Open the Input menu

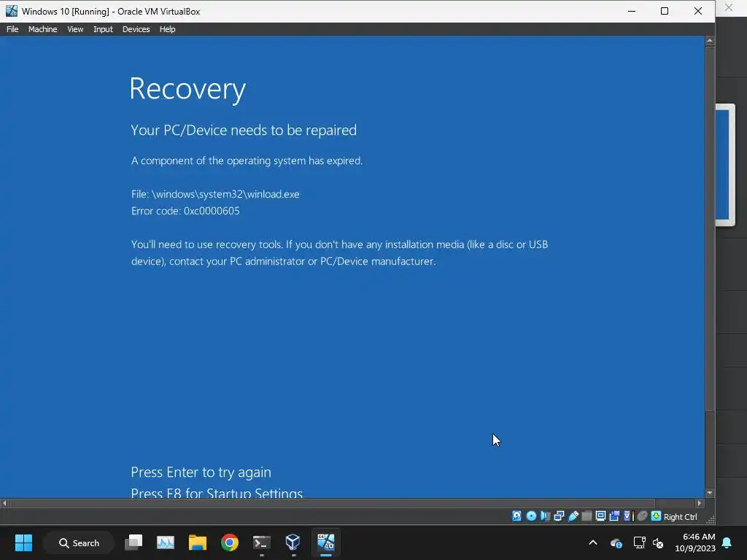coord(103,29)
